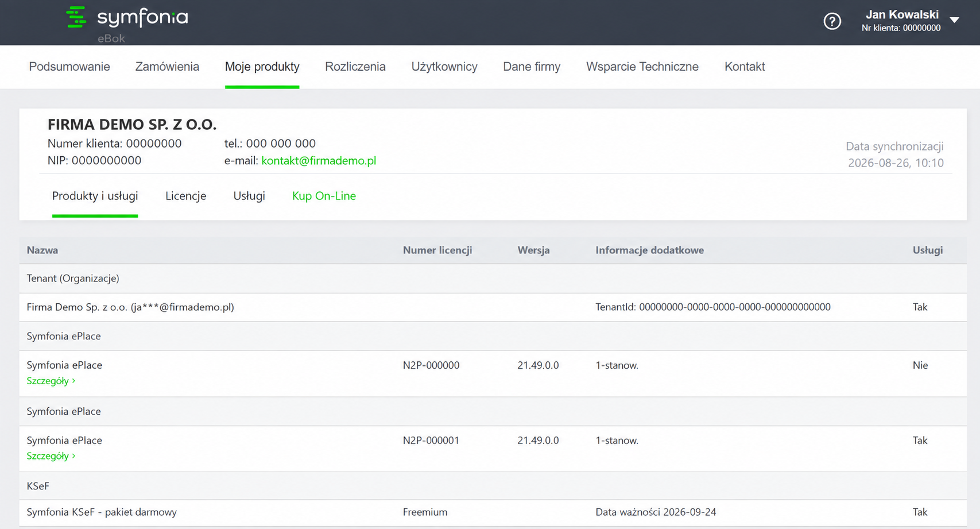Viewport: 980px width, 529px height.
Task: Click the Wersja column header
Action: coord(534,250)
